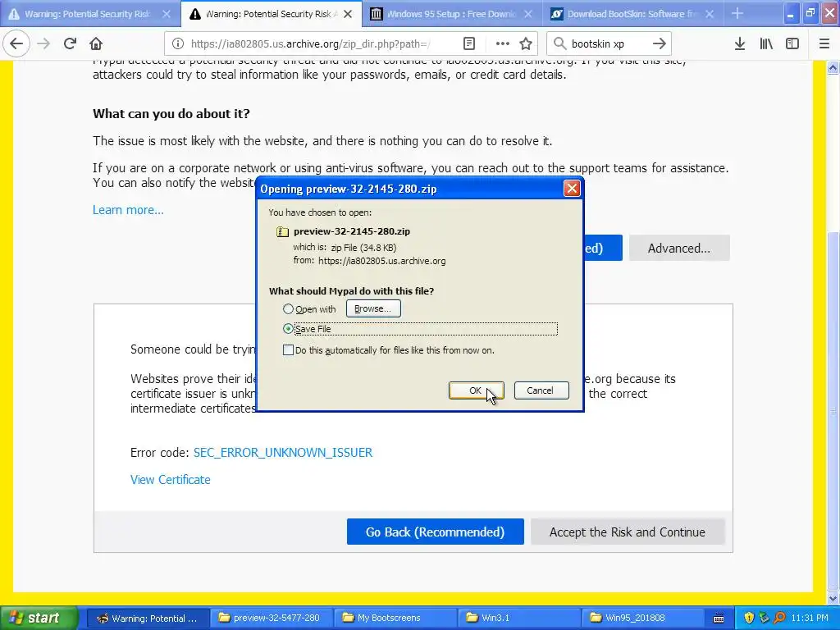
Task: Click the Advanced button
Action: (x=678, y=248)
